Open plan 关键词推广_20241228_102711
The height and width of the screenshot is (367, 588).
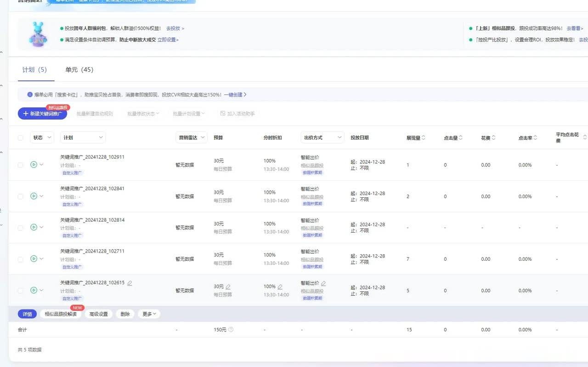click(92, 251)
